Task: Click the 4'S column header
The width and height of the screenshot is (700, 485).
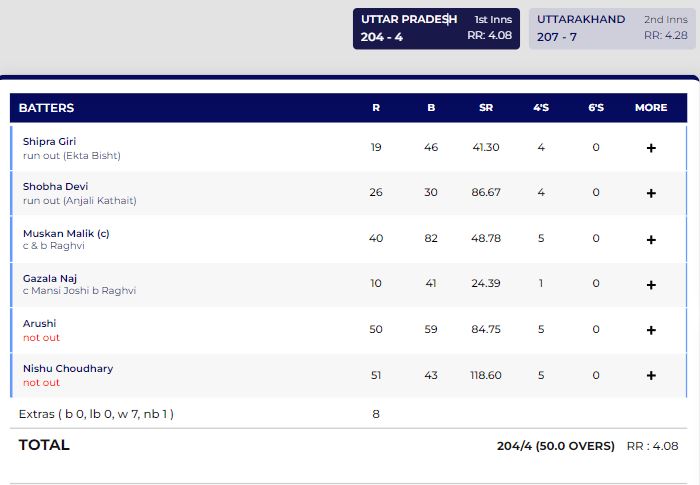Action: pyautogui.click(x=541, y=108)
